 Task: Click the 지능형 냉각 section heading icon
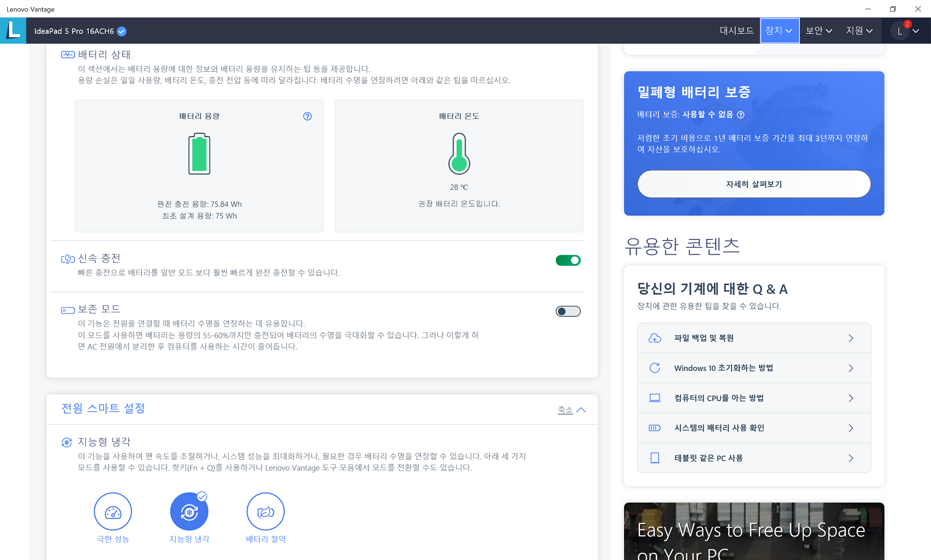click(x=66, y=443)
